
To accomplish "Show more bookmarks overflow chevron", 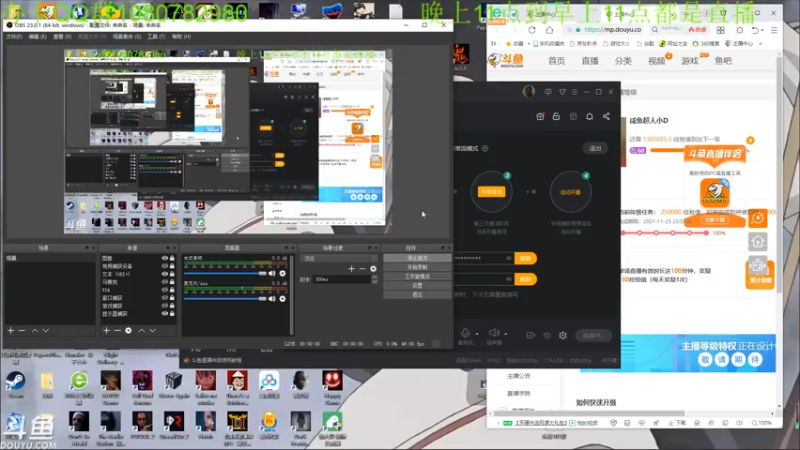I will (761, 44).
